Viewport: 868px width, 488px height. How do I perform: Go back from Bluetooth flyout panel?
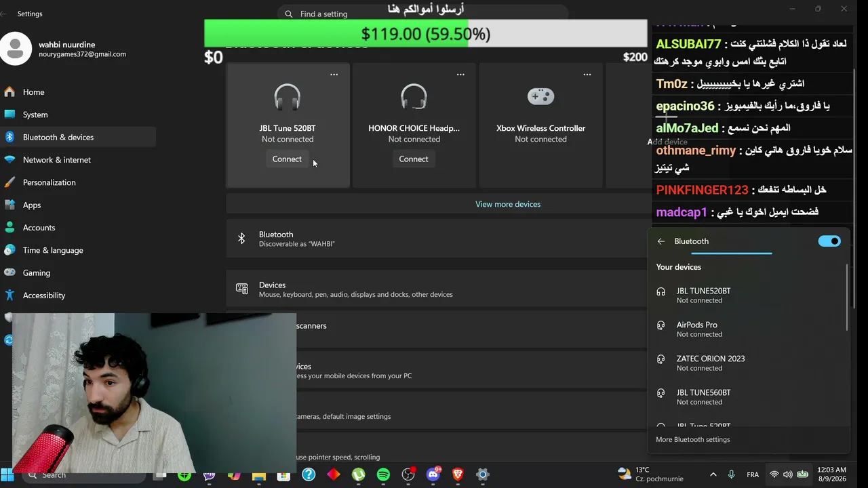tap(661, 241)
